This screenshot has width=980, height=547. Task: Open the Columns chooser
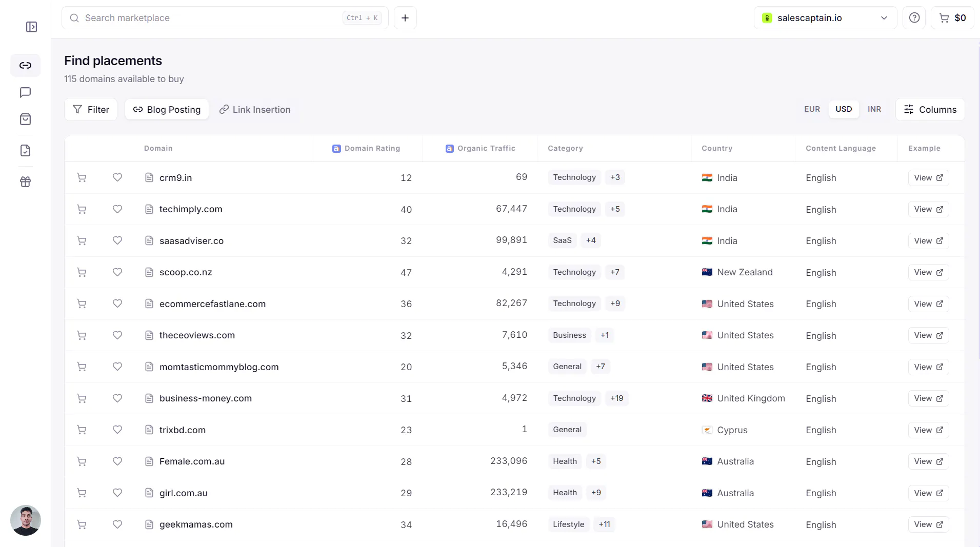pos(930,110)
